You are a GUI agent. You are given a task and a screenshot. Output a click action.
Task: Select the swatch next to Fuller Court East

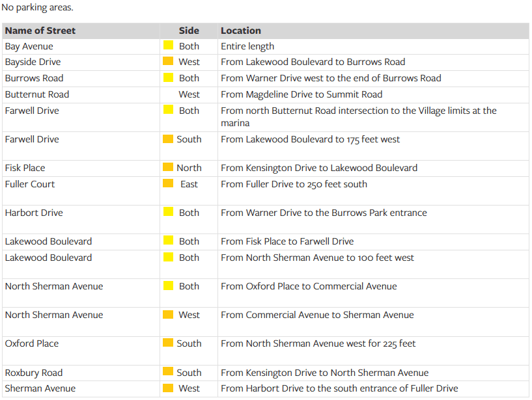click(x=168, y=183)
